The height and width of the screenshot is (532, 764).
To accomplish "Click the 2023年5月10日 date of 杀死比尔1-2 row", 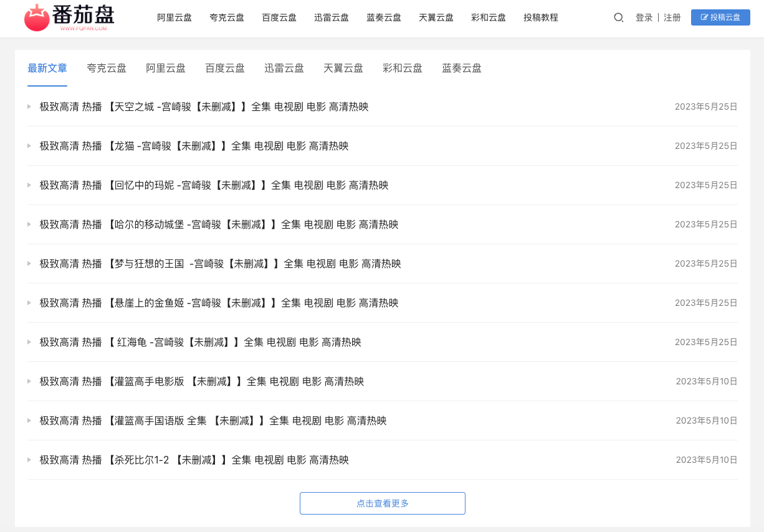I will pos(707,460).
